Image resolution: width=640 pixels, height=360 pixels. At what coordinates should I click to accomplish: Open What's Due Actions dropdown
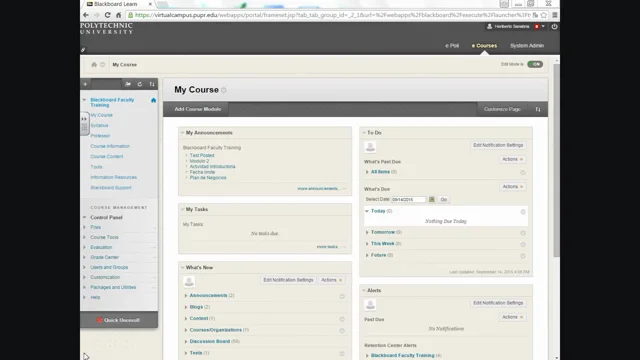coord(513,187)
